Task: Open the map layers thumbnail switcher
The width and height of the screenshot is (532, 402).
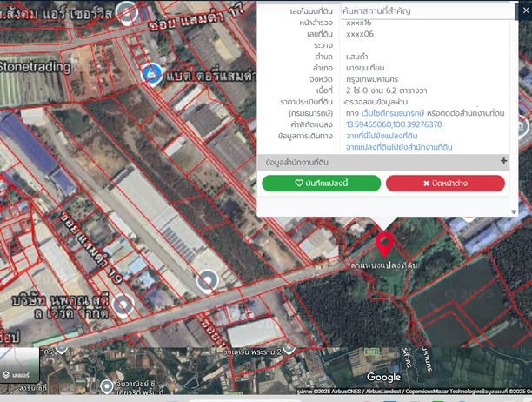Action: pyautogui.click(x=19, y=365)
